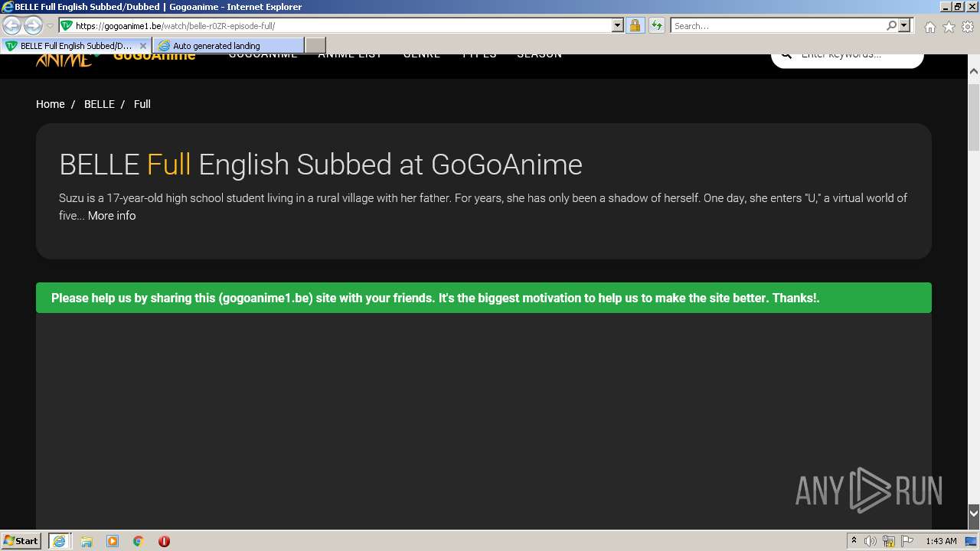Click the site favicon in address bar
Viewport: 980px width, 551px height.
67,25
